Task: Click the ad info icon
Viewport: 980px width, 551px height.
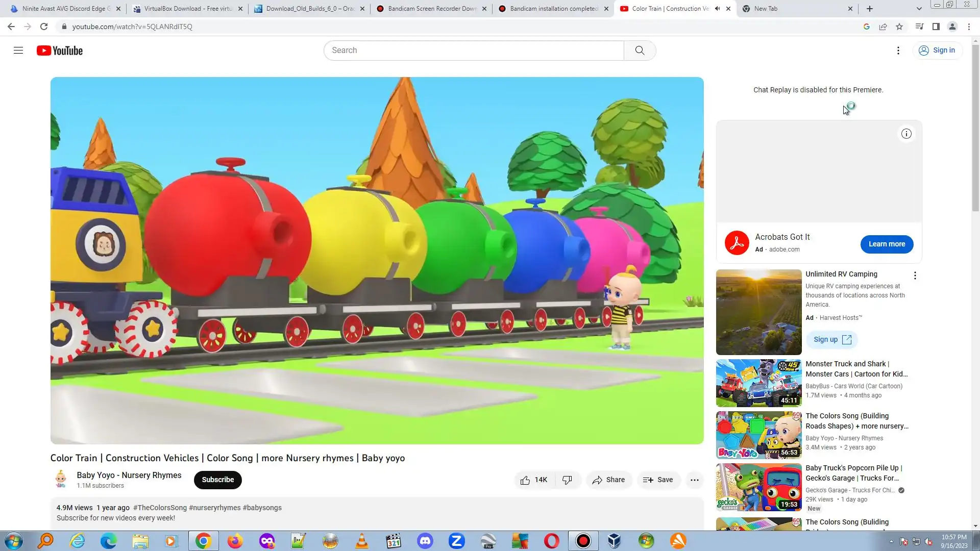Action: coord(906,134)
